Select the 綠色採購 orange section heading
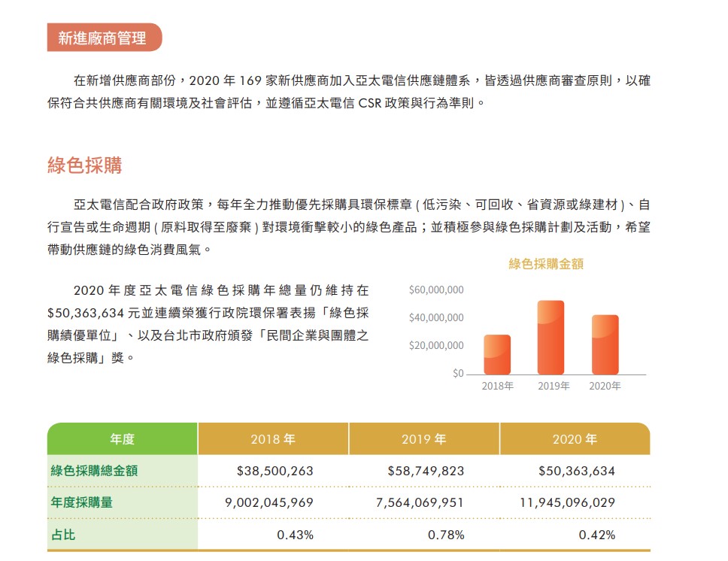Image resolution: width=728 pixels, height=561 pixels. pyautogui.click(x=84, y=165)
